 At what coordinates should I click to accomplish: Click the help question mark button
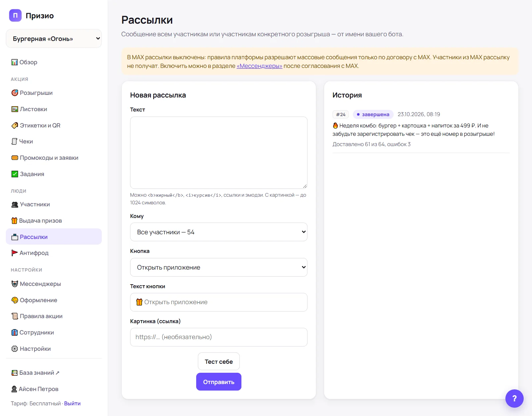point(514,398)
